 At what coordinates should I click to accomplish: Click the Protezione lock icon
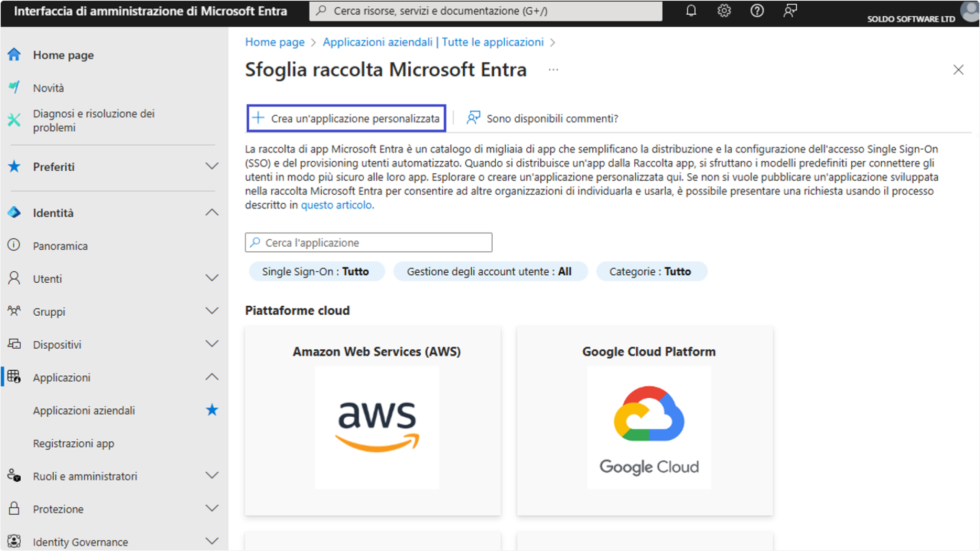[x=14, y=509]
